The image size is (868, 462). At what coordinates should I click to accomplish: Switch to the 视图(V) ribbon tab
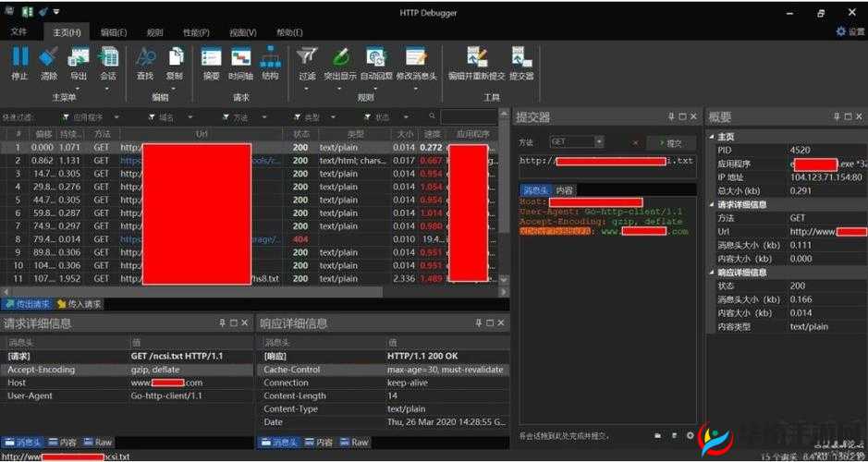pos(243,32)
